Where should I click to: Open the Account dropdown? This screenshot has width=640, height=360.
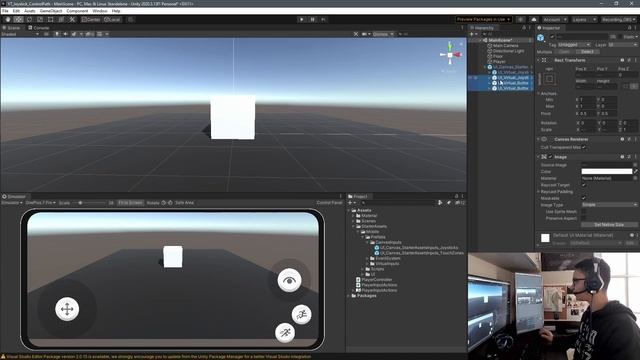coord(555,19)
